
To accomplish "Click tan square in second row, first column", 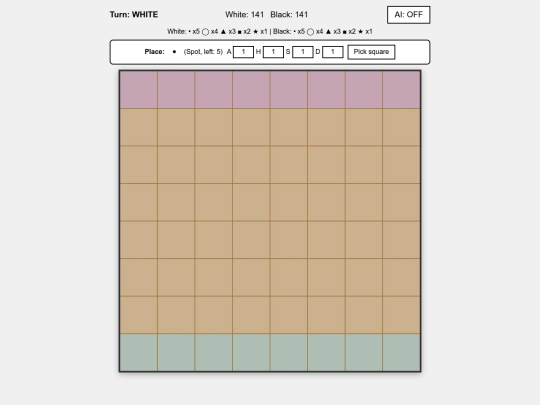I will [x=138, y=127].
